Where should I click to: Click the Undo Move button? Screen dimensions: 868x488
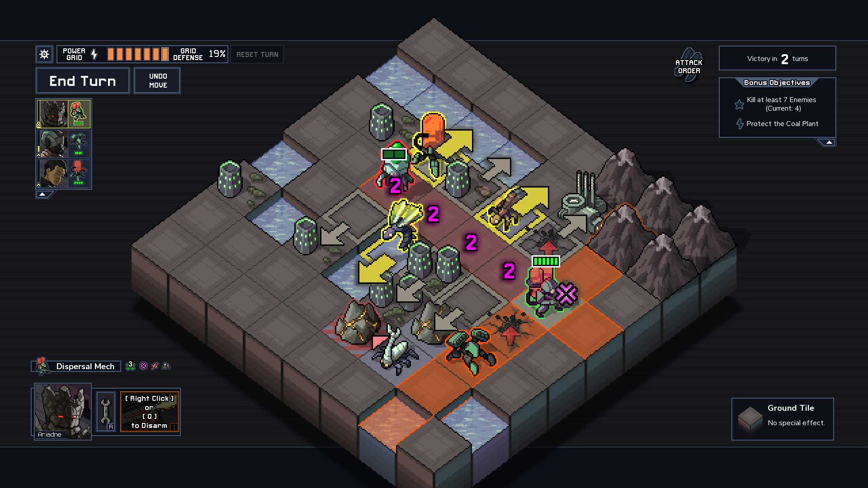(x=157, y=80)
